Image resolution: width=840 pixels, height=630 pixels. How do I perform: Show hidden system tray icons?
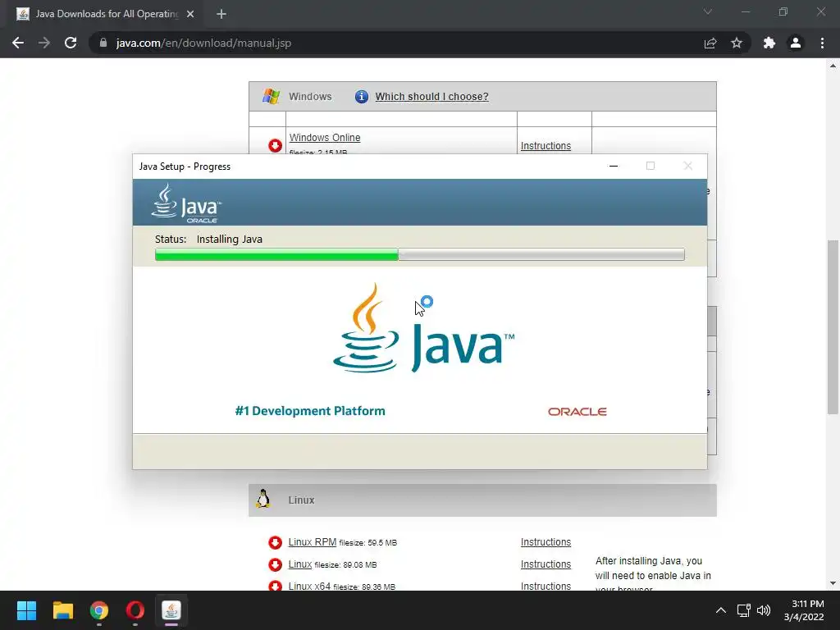[721, 610]
